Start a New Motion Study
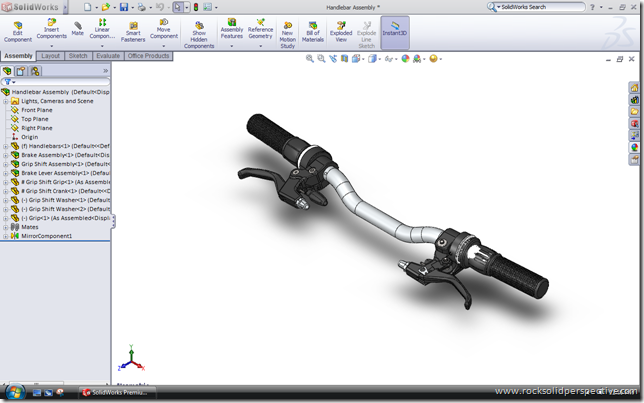This screenshot has width=644, height=403. pos(288,35)
